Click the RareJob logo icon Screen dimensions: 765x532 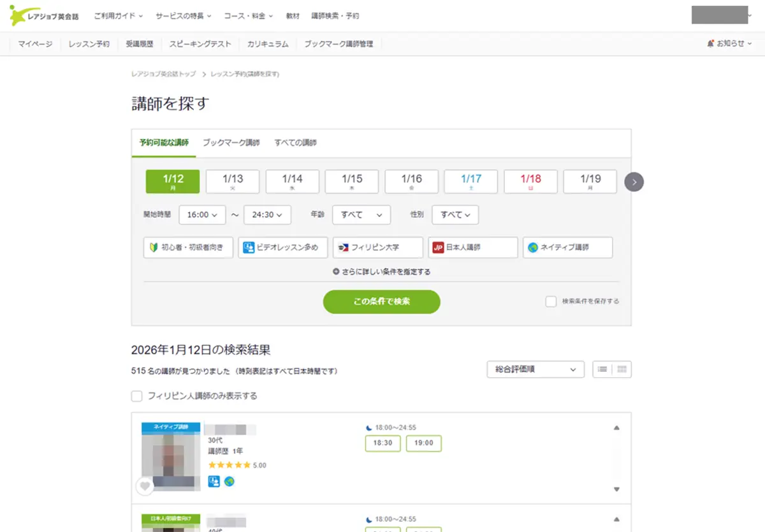coord(17,15)
